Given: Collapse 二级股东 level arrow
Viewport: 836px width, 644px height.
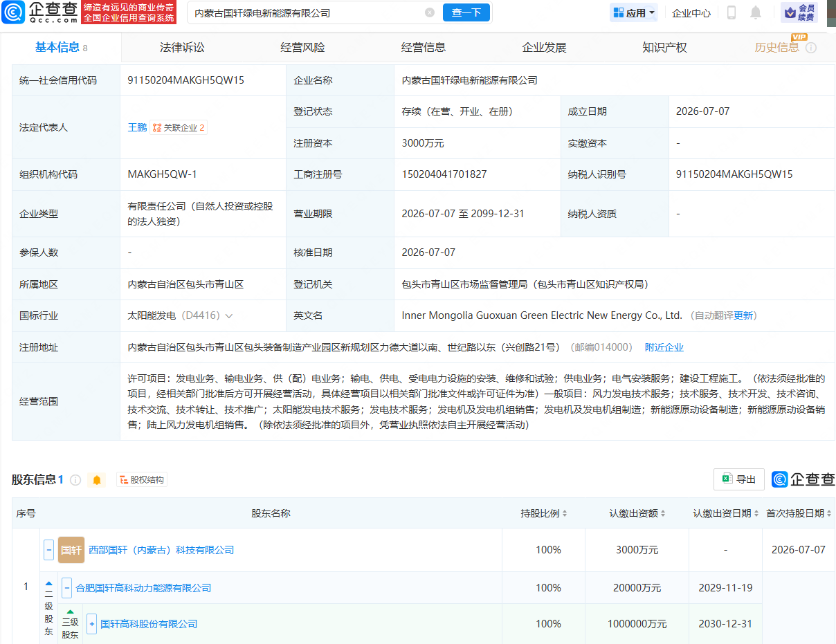Looking at the screenshot, I should coord(48,584).
